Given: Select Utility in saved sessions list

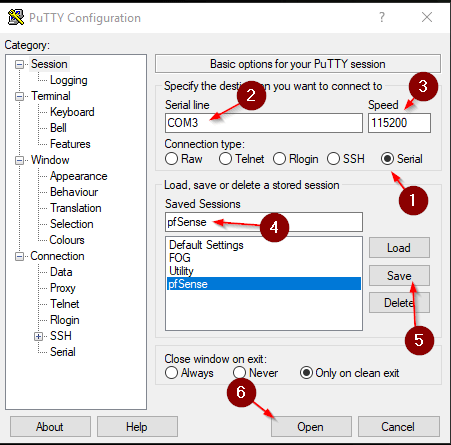Looking at the screenshot, I should tap(264, 271).
